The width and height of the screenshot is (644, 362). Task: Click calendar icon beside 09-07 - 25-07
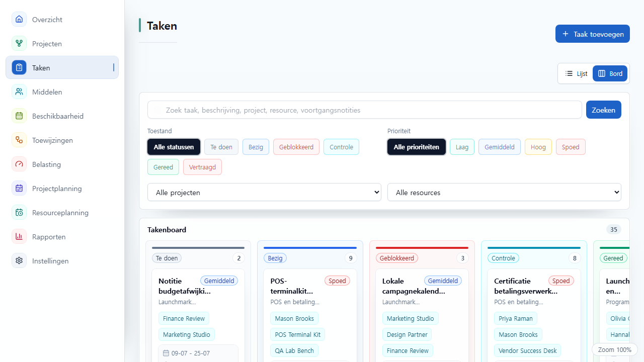166,353
